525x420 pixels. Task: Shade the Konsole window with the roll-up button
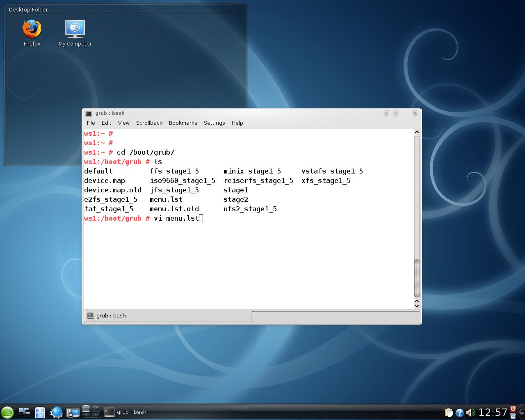[x=395, y=113]
